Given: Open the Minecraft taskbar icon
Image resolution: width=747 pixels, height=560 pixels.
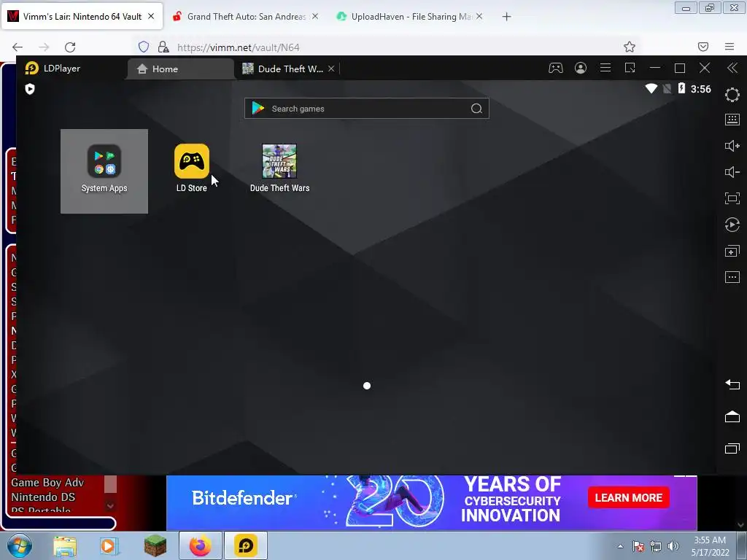Looking at the screenshot, I should (155, 546).
